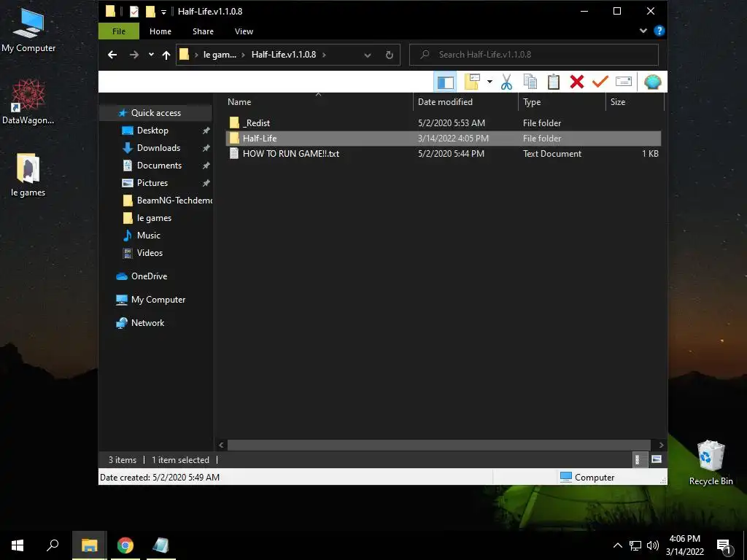The height and width of the screenshot is (560, 747).
Task: Click the horizontal scrollbar right arrow
Action: (661, 446)
